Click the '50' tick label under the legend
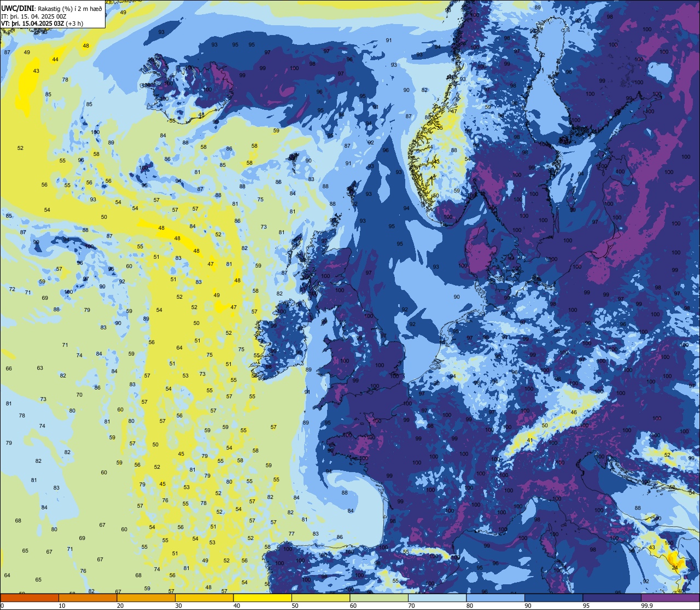The height and width of the screenshot is (610, 700). pyautogui.click(x=295, y=606)
